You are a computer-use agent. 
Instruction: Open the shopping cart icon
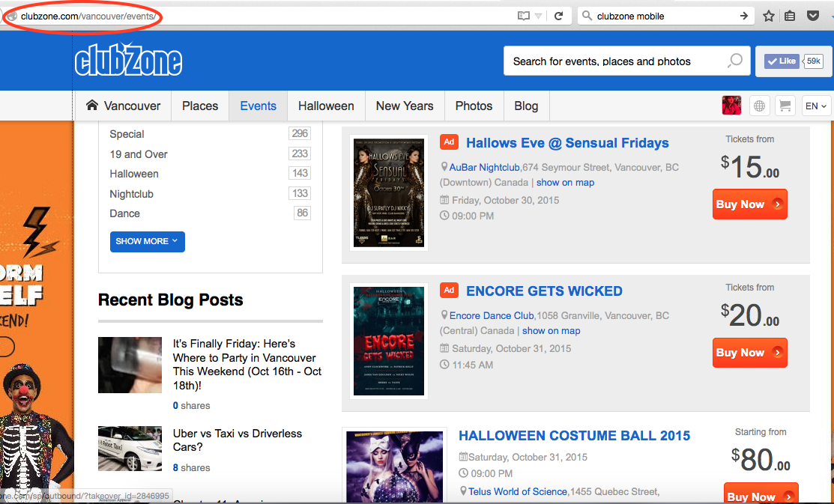pos(785,106)
